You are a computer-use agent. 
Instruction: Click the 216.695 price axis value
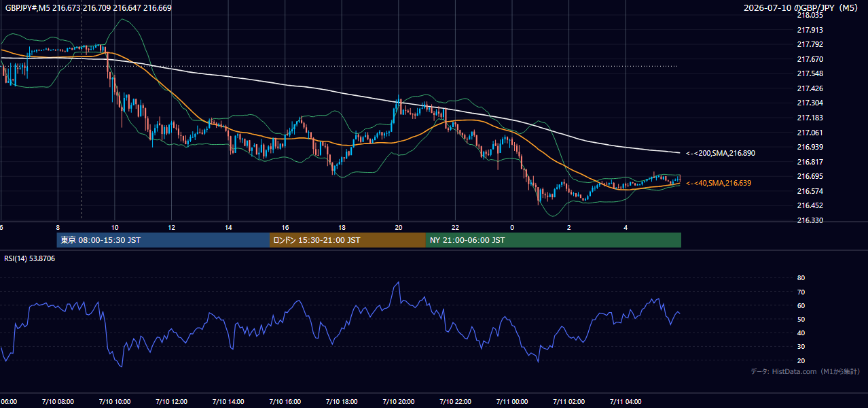(x=810, y=176)
